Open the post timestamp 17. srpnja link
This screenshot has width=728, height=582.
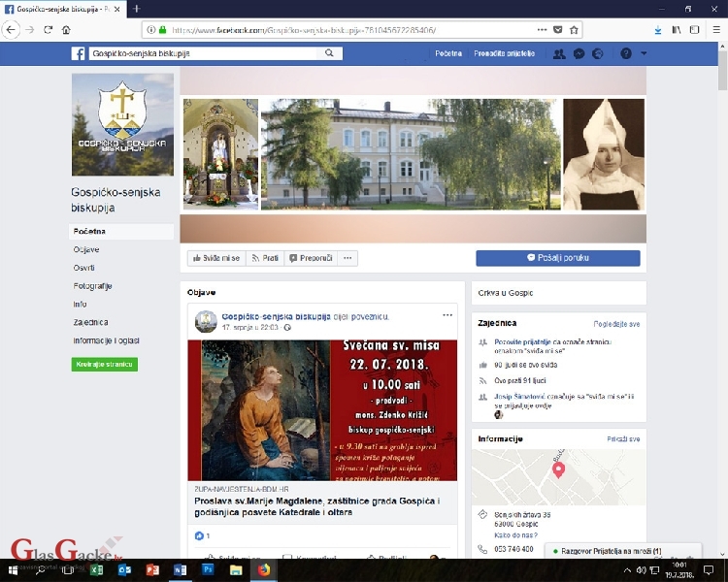[x=249, y=327]
